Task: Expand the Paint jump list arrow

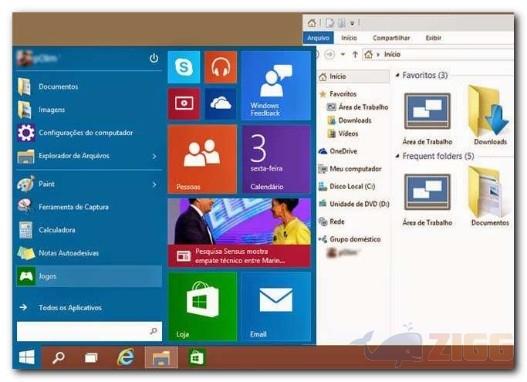Action: (x=154, y=184)
